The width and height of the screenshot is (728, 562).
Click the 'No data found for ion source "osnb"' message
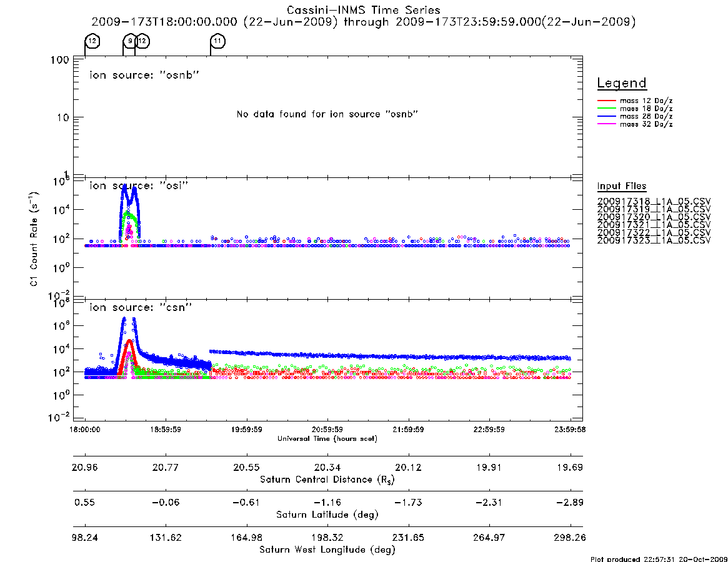(327, 114)
